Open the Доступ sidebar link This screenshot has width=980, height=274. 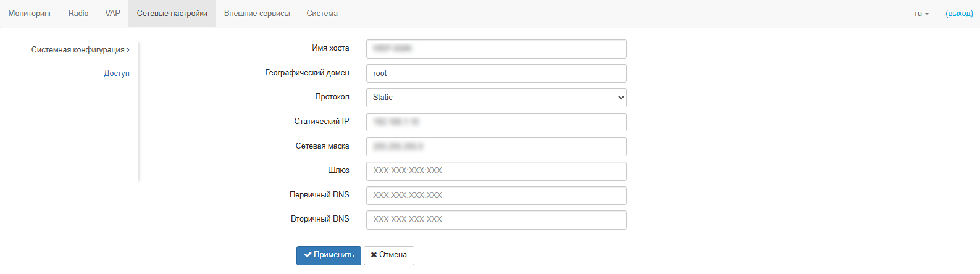click(x=117, y=73)
